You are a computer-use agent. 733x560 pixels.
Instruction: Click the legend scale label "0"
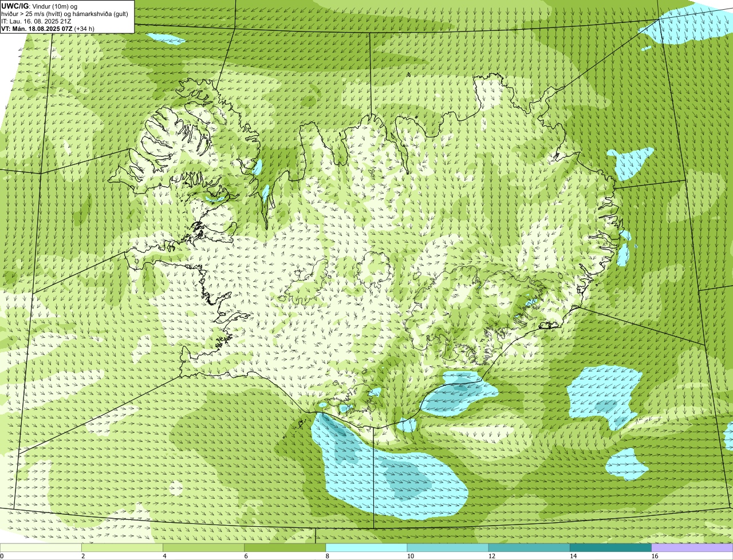pyautogui.click(x=2, y=556)
